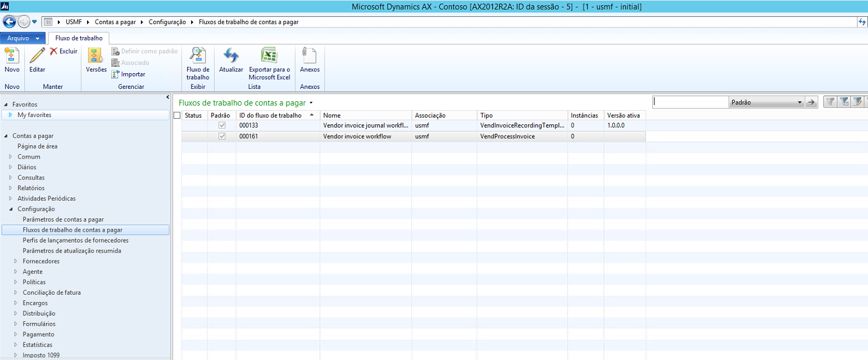868x360 pixels.
Task: Open the Pagamento tree node
Action: click(38, 334)
